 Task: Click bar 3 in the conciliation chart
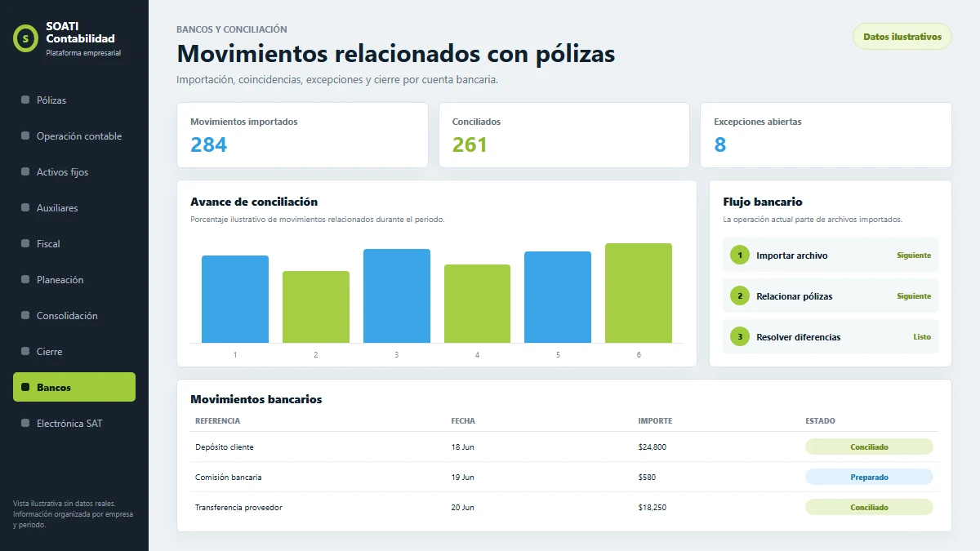point(397,296)
